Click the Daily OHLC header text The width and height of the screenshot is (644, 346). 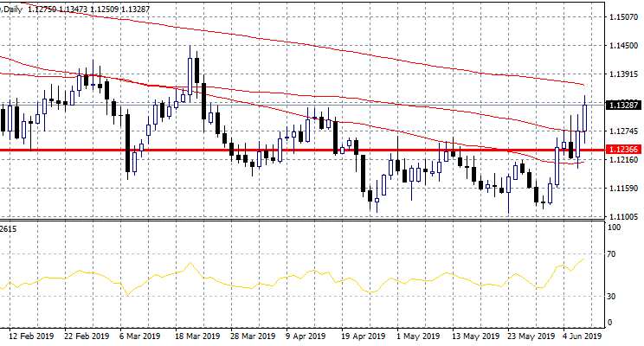coord(75,9)
